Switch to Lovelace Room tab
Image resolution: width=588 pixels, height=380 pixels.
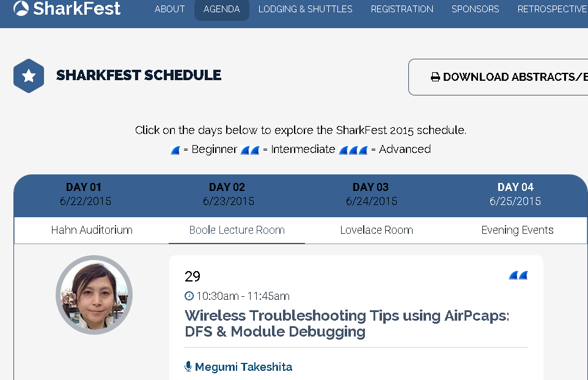(377, 230)
